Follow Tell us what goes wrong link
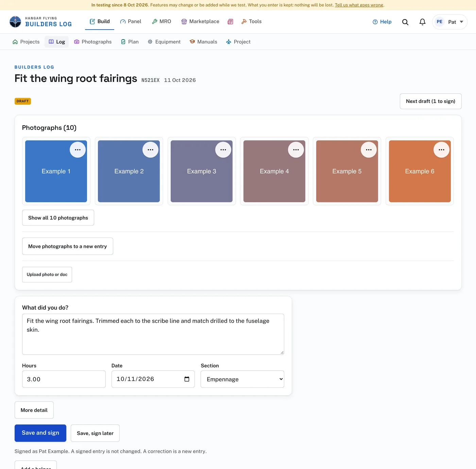This screenshot has height=469, width=476. tap(359, 5)
